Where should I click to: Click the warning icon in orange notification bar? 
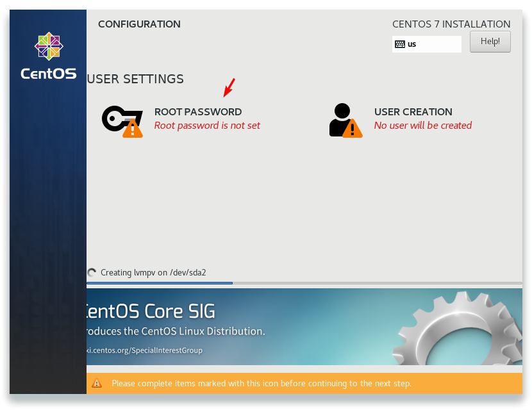pyautogui.click(x=97, y=383)
